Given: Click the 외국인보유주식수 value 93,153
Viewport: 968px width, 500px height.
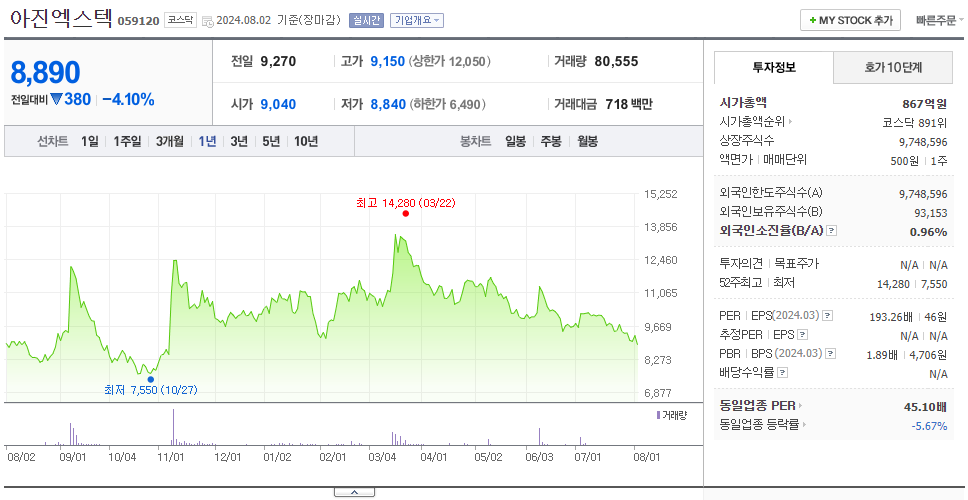Looking at the screenshot, I should [930, 213].
